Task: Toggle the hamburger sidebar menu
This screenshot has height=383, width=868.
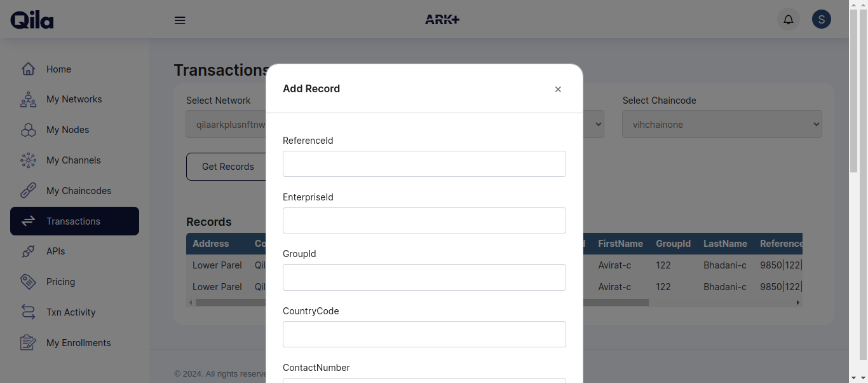Action: [180, 20]
